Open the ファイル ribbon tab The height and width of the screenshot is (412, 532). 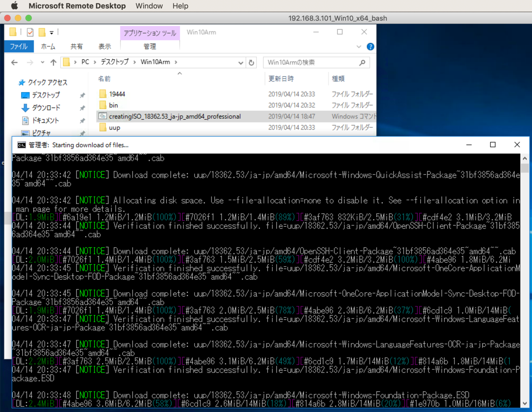(19, 47)
